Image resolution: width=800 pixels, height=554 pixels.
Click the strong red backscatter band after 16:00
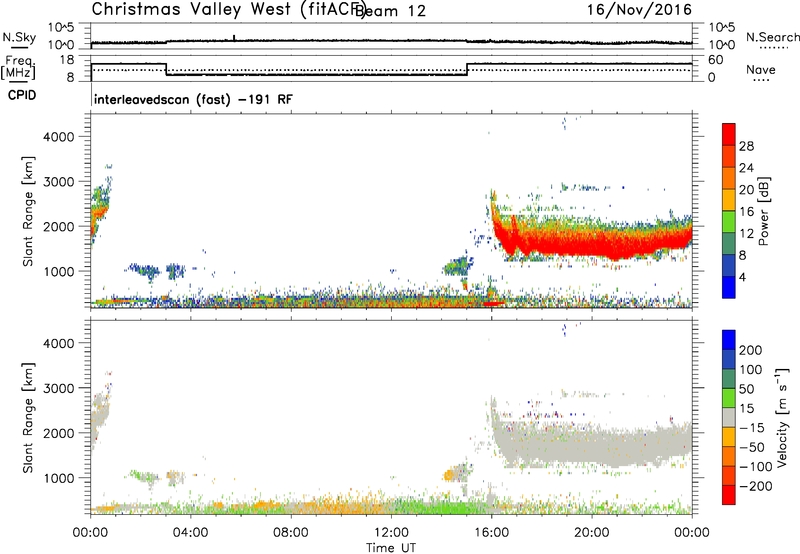[592, 240]
